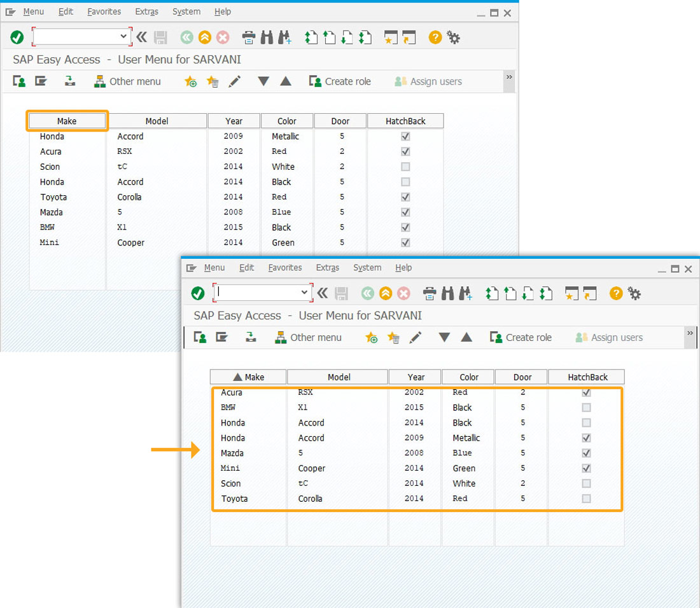The width and height of the screenshot is (700, 608).
Task: Click the orange Exit icon in back window
Action: [205, 38]
